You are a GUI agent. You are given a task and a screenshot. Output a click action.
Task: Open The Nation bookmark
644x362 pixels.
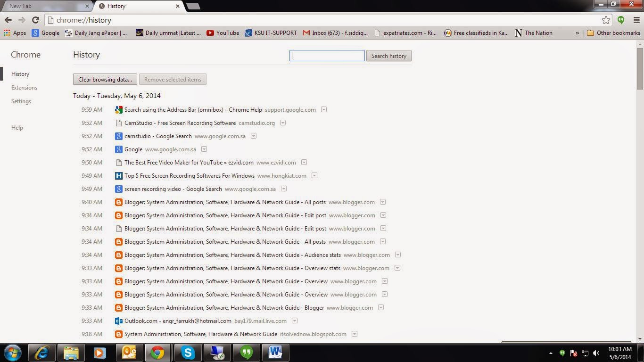(x=535, y=33)
